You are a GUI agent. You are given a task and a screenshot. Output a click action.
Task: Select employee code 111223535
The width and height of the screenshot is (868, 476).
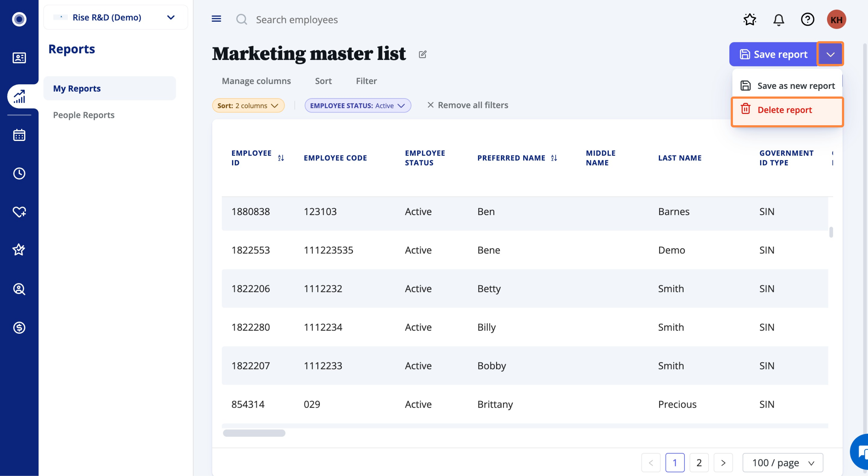click(x=328, y=250)
